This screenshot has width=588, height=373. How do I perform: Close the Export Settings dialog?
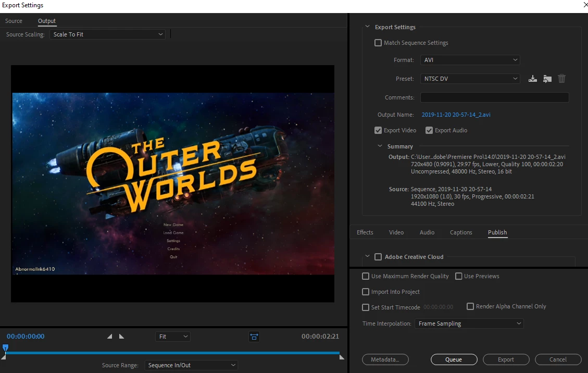tap(586, 5)
